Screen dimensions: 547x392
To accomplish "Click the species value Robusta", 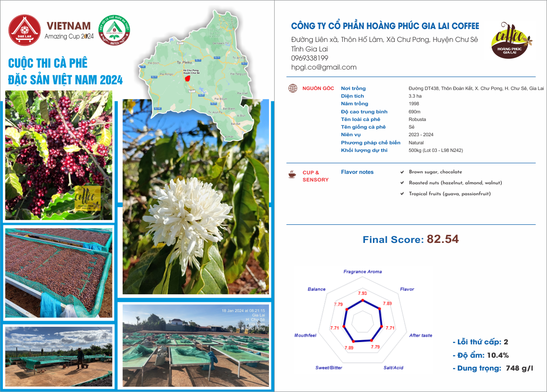I will (x=417, y=120).
